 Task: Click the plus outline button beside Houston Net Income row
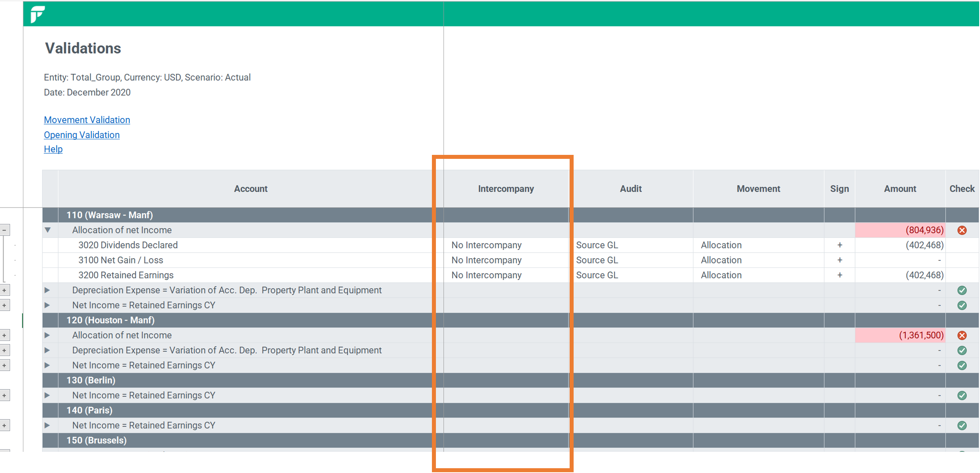point(4,365)
